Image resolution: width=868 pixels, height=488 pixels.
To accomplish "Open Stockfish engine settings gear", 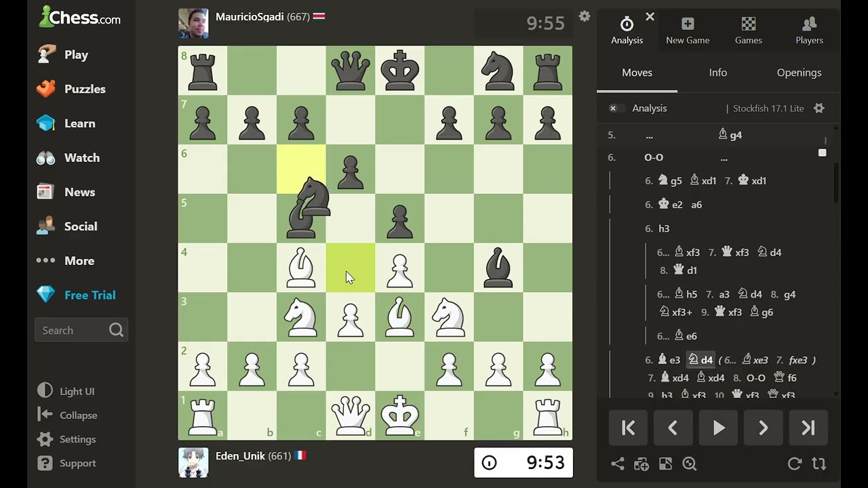I will [818, 108].
